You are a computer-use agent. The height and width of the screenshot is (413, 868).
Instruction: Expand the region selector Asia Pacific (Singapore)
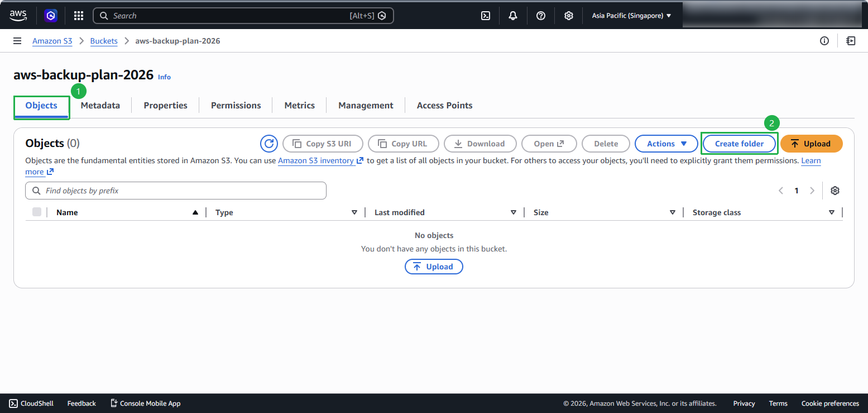631,16
